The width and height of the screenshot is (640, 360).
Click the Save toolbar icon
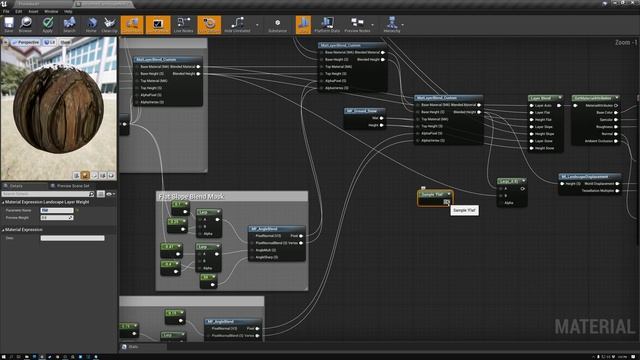coord(9,24)
